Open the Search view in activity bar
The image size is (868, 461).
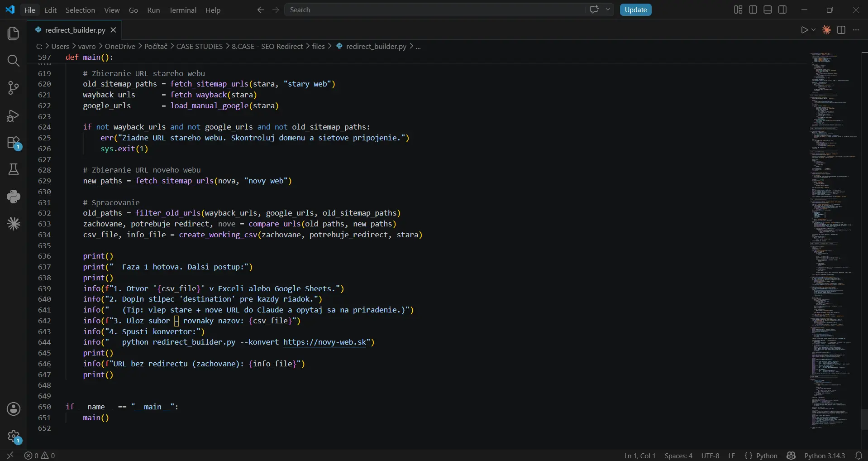[x=14, y=61]
